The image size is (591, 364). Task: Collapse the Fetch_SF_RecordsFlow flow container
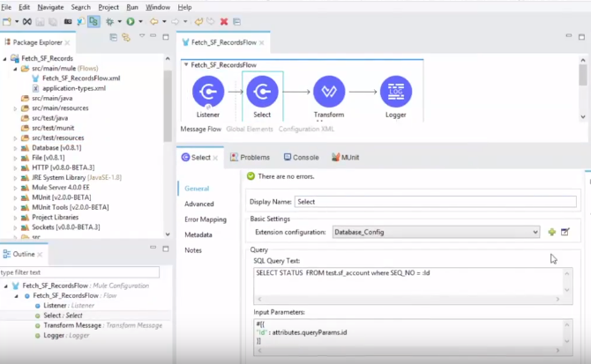tap(186, 64)
